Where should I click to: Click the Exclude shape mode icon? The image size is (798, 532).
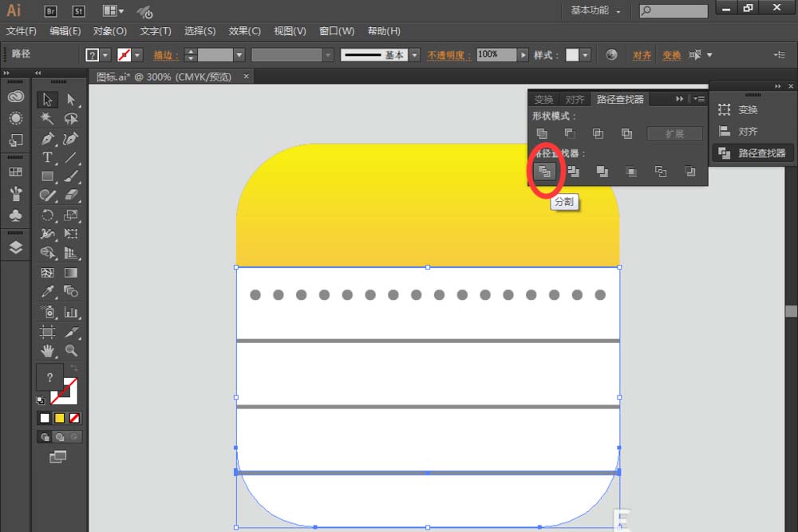(x=626, y=133)
